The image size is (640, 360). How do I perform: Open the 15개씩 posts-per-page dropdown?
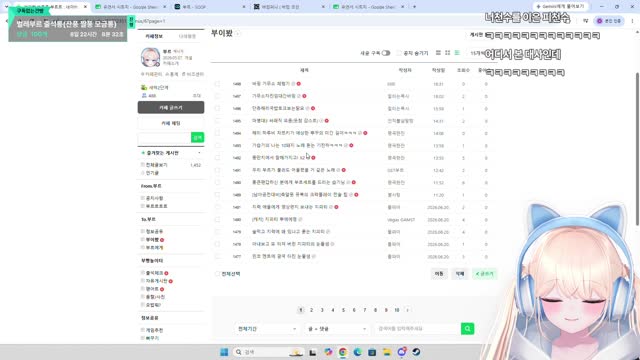(482, 53)
